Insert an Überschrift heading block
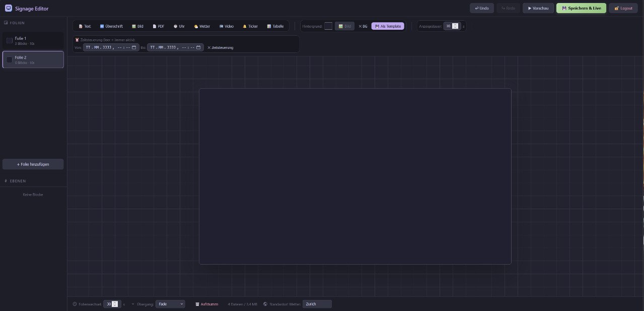644x311 pixels. click(x=111, y=26)
